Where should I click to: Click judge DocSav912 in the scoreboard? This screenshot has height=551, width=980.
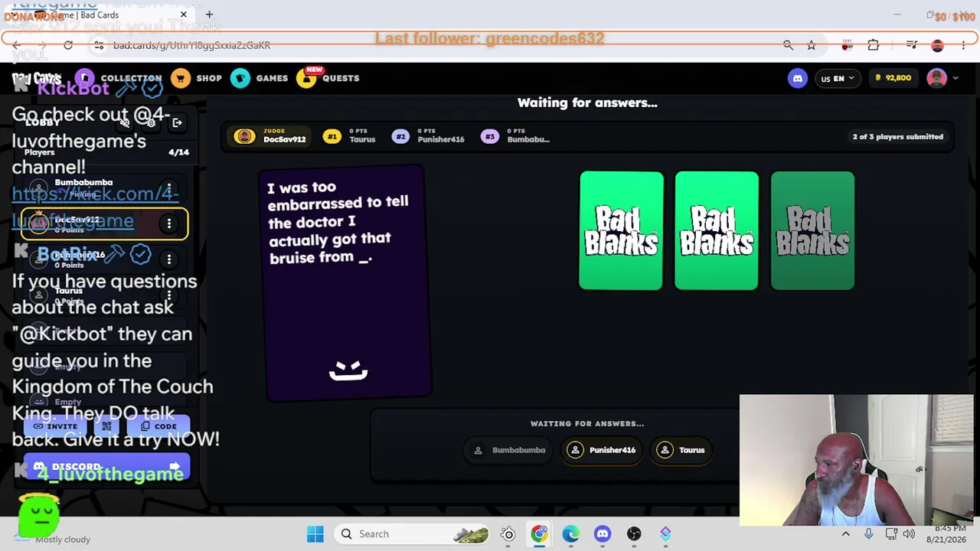pyautogui.click(x=270, y=136)
